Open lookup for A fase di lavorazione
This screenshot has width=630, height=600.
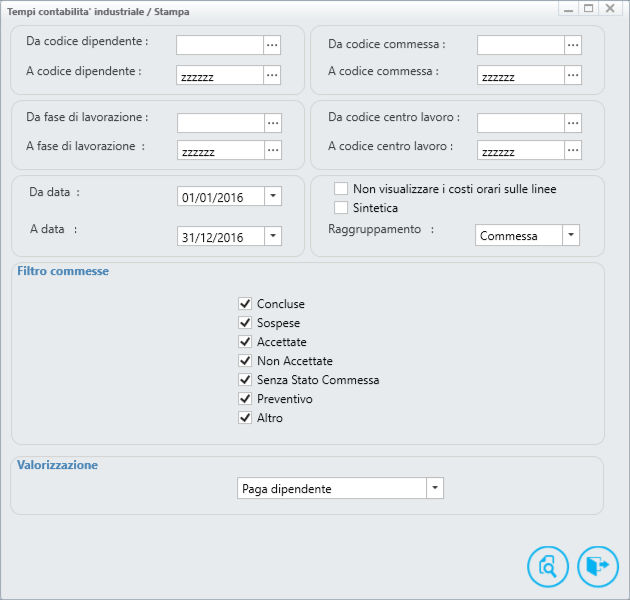point(273,150)
